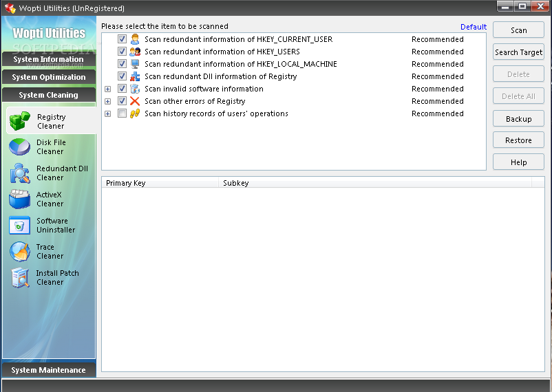This screenshot has width=552, height=392.
Task: Check the history records of users' operations checkbox
Action: 122,113
